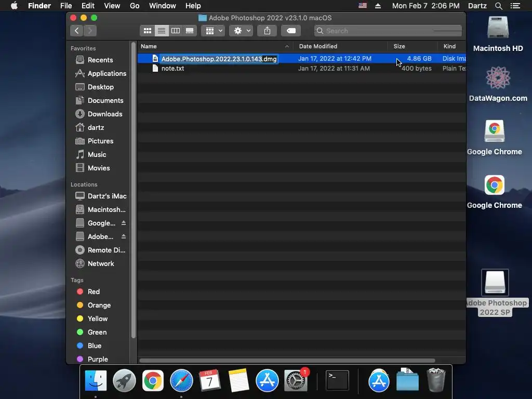Switch Finder to icon view

click(x=147, y=31)
